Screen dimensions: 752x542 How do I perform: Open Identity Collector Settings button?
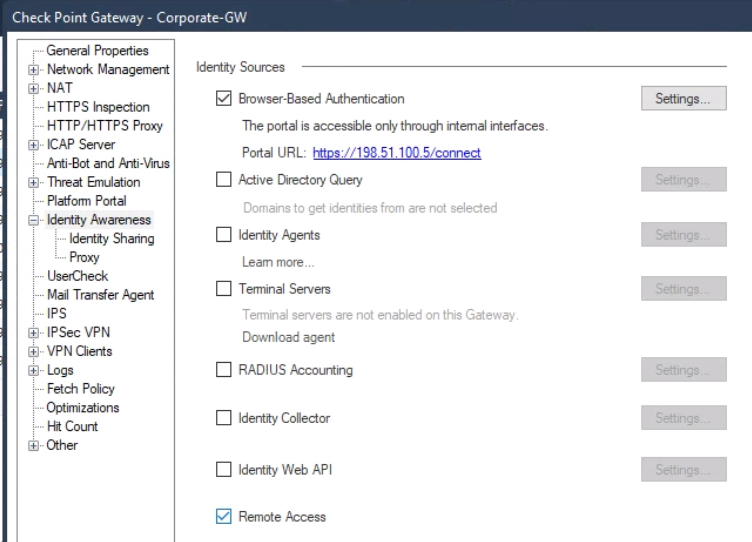point(683,418)
